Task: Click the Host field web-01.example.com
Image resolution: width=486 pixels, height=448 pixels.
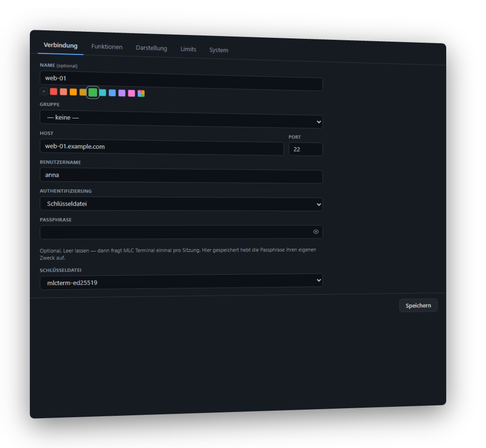Action: [162, 147]
